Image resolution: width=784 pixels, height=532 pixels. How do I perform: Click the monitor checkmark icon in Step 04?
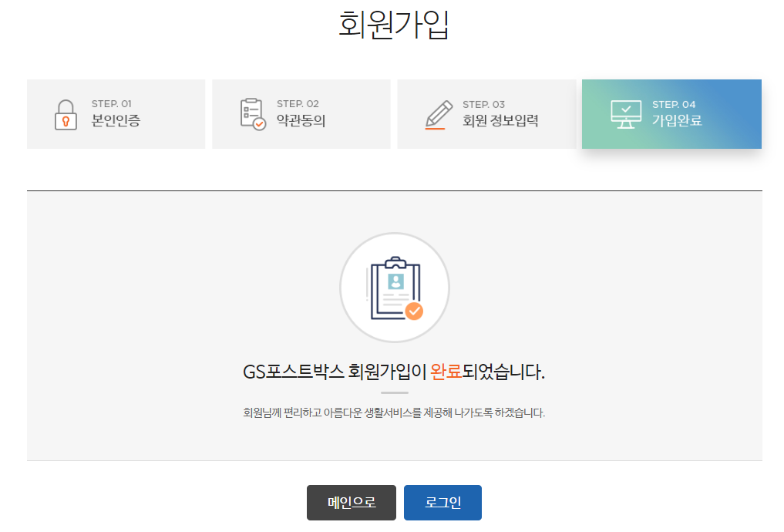pyautogui.click(x=626, y=115)
